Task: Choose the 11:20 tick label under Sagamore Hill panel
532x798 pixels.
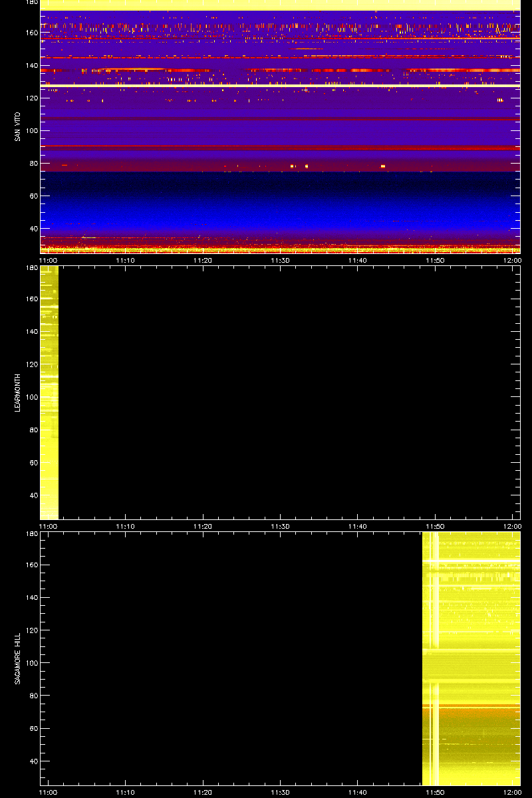Action: pos(203,792)
